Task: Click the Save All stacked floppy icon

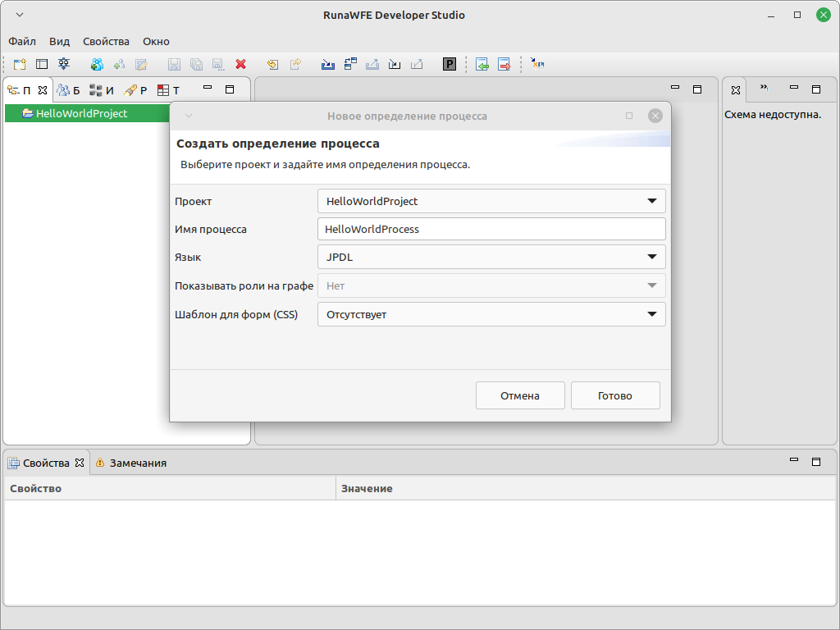Action: pyautogui.click(x=197, y=64)
